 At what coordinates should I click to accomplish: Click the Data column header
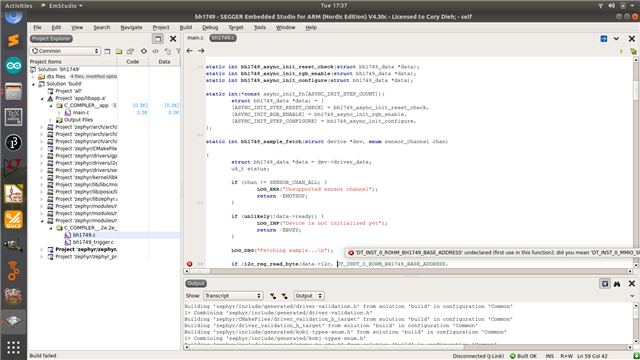click(x=164, y=62)
